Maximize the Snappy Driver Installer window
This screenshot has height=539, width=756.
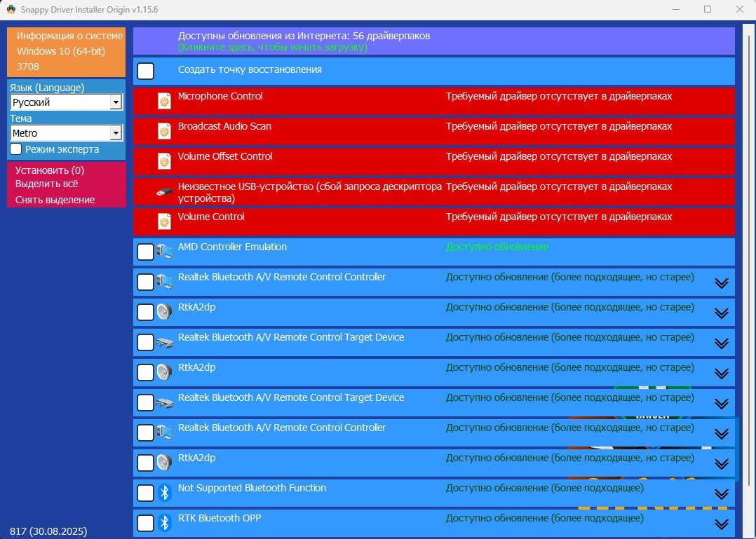[x=708, y=10]
